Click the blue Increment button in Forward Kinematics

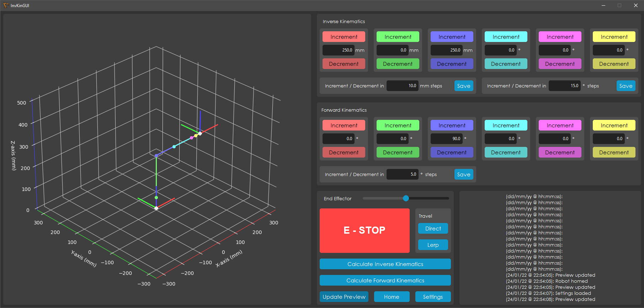[452, 125]
